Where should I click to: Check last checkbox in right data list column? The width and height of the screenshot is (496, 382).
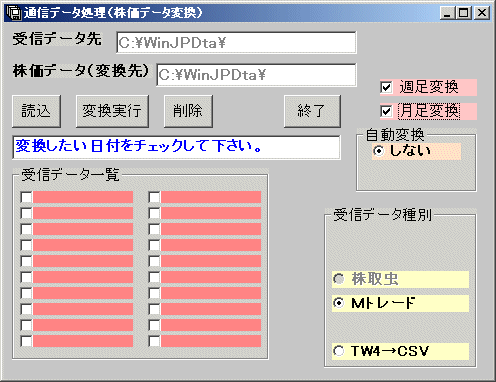154,341
